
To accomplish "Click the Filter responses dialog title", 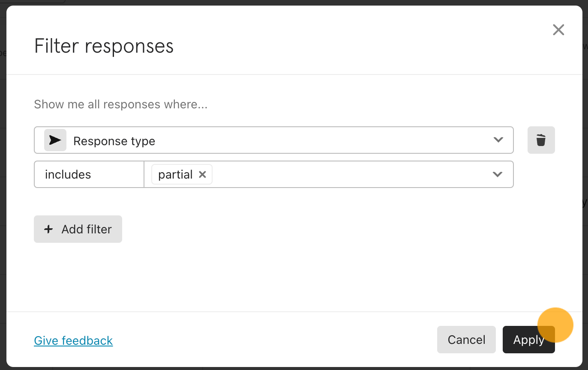I will 104,46.
